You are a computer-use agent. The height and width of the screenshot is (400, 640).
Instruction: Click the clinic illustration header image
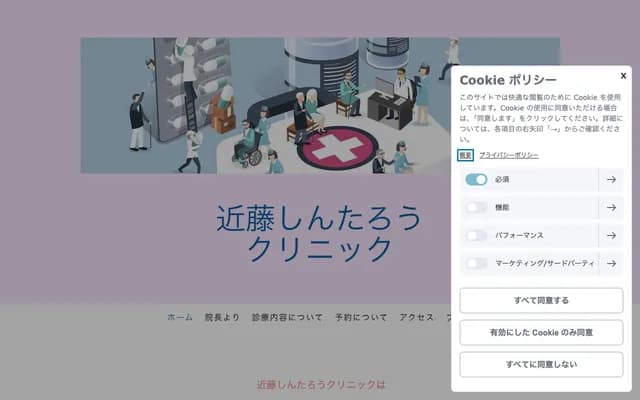pyautogui.click(x=265, y=105)
